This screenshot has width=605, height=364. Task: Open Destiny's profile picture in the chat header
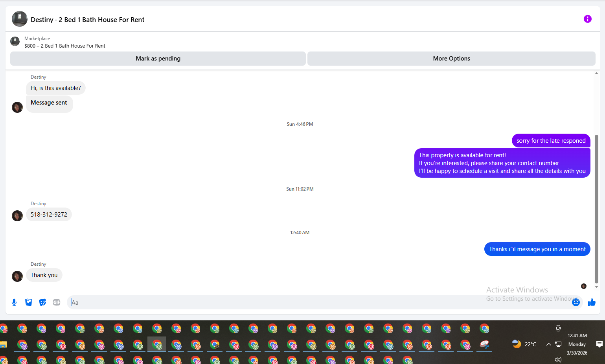(19, 19)
